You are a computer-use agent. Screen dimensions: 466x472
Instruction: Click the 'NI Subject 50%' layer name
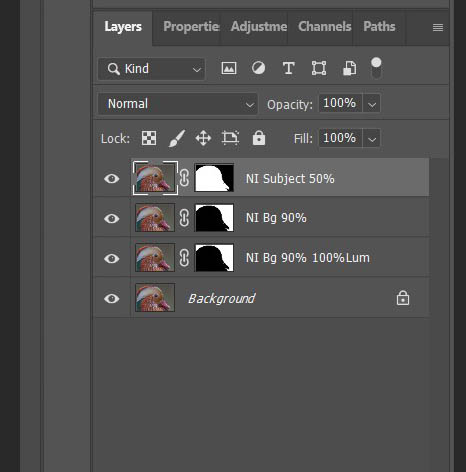click(x=290, y=179)
